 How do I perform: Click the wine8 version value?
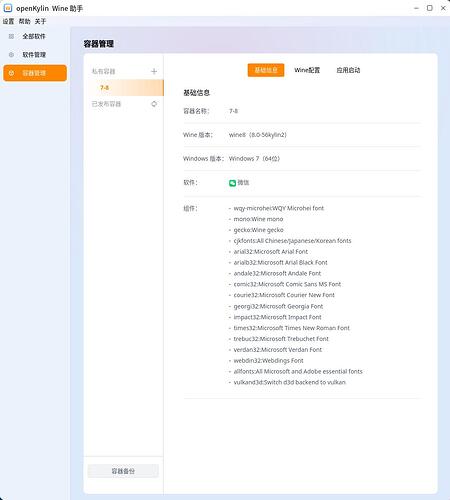click(x=258, y=135)
